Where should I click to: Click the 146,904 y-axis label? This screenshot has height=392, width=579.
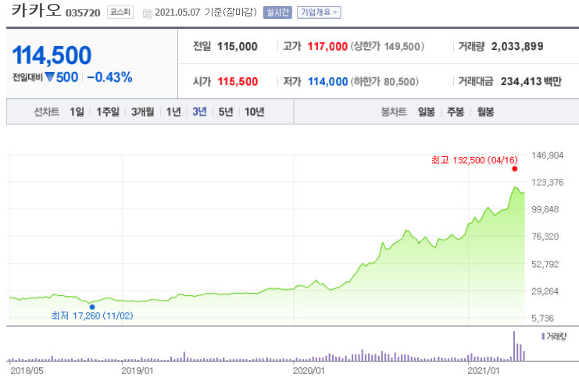[x=547, y=155]
